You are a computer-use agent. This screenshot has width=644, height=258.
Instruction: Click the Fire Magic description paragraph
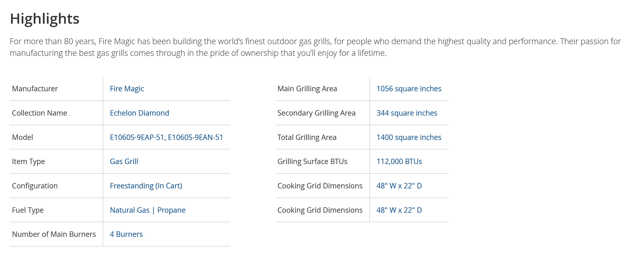click(315, 47)
